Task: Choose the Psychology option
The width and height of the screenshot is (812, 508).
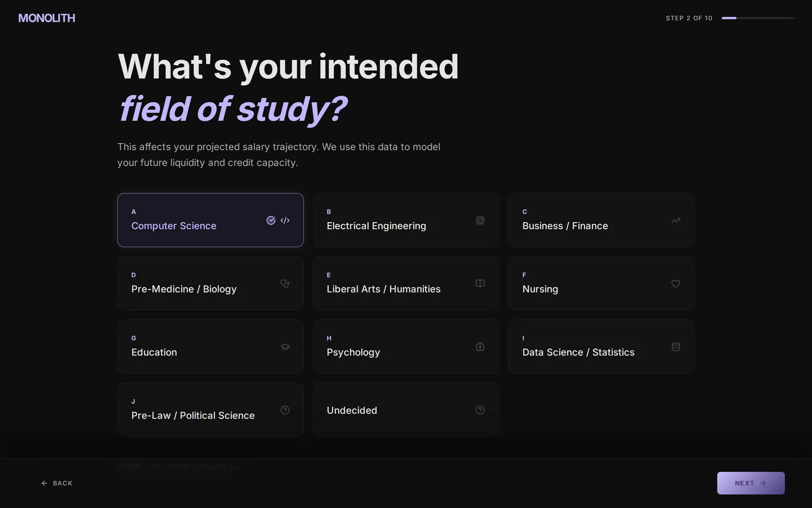Action: 406,347
